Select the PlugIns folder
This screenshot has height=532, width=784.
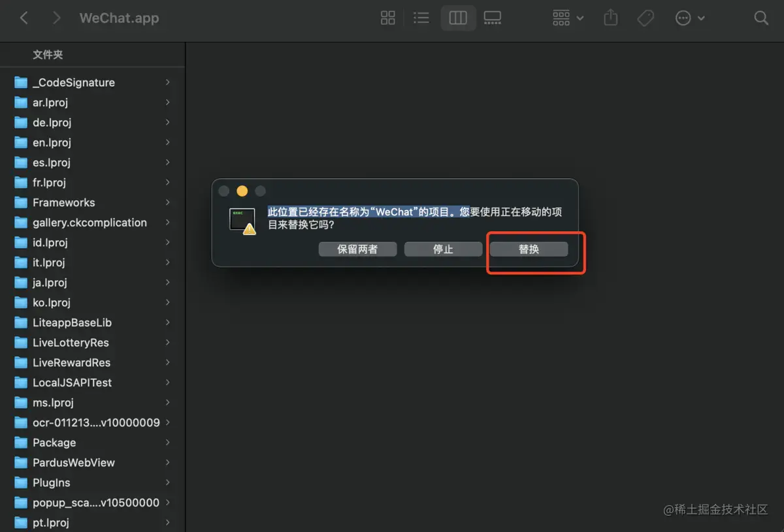pos(93,482)
